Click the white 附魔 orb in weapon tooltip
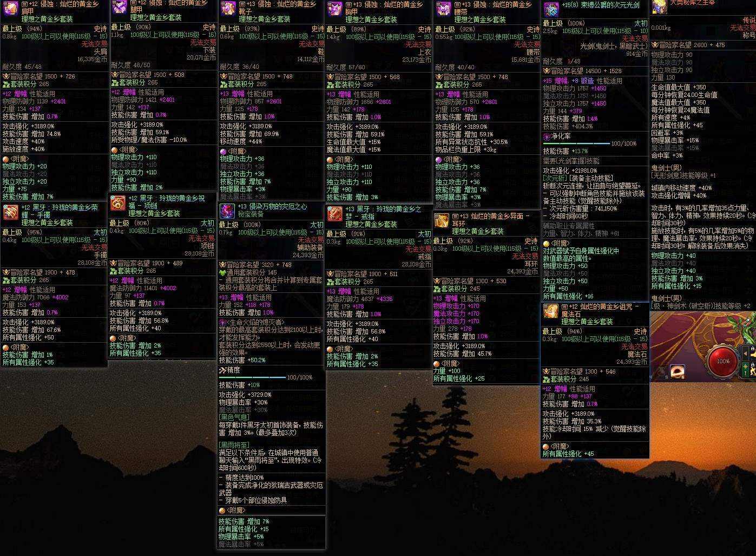 (547, 244)
